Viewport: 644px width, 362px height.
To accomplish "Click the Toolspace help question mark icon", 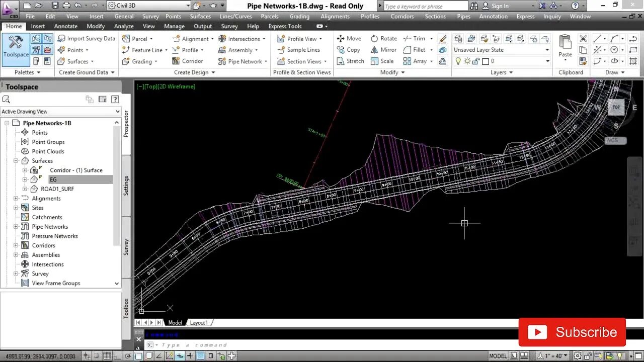I will point(115,100).
